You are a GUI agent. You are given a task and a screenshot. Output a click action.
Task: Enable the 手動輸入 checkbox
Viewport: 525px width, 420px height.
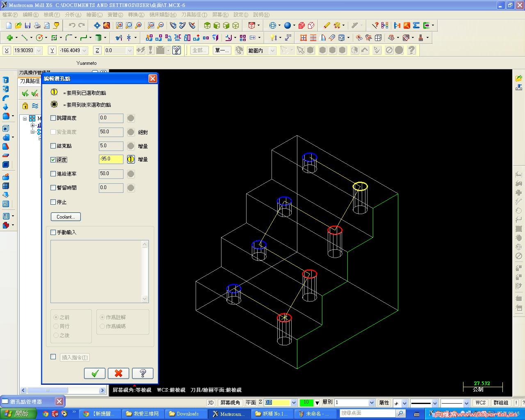(x=53, y=232)
